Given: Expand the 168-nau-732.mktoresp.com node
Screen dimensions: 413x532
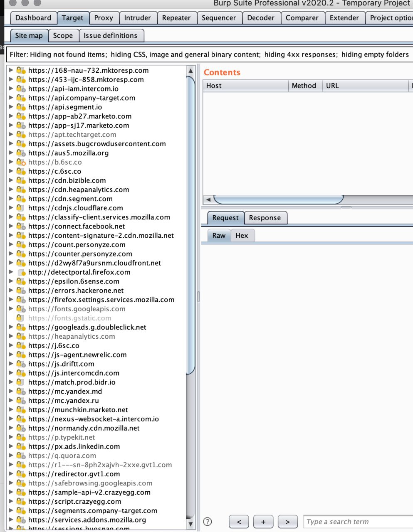Looking at the screenshot, I should (11, 70).
